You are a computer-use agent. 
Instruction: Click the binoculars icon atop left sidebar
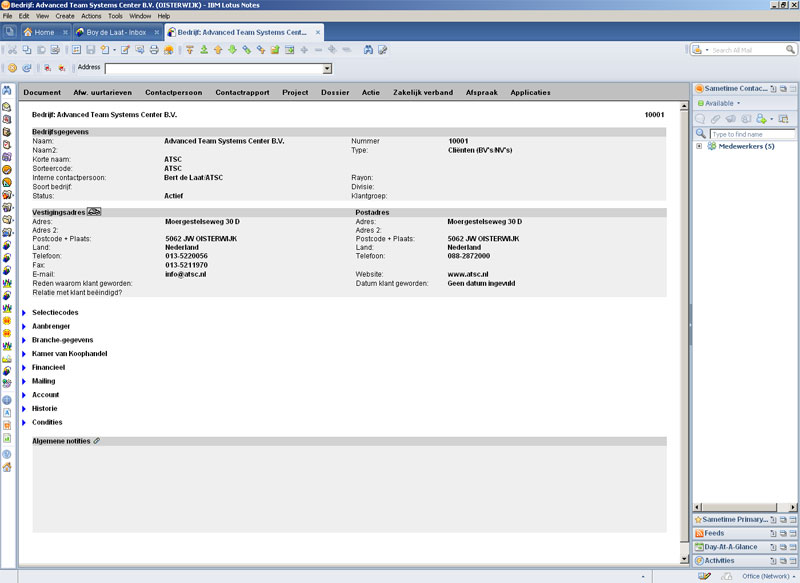(7, 90)
